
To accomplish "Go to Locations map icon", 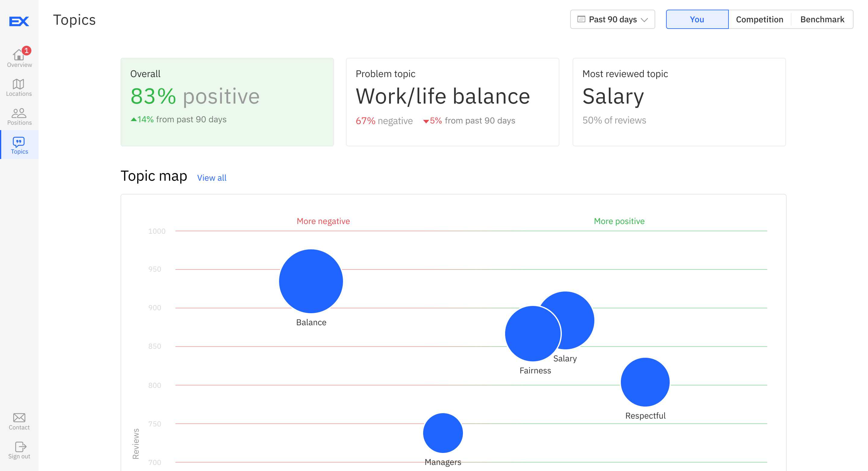I will coord(18,84).
